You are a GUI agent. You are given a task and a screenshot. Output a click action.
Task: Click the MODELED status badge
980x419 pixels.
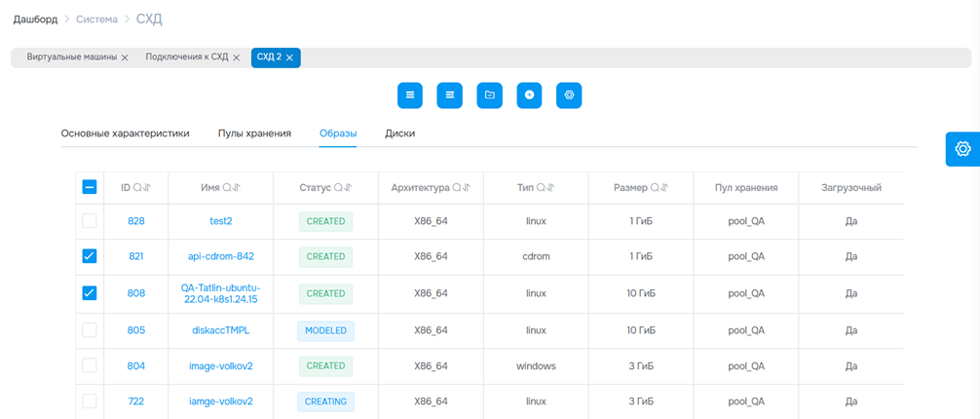[x=325, y=330]
